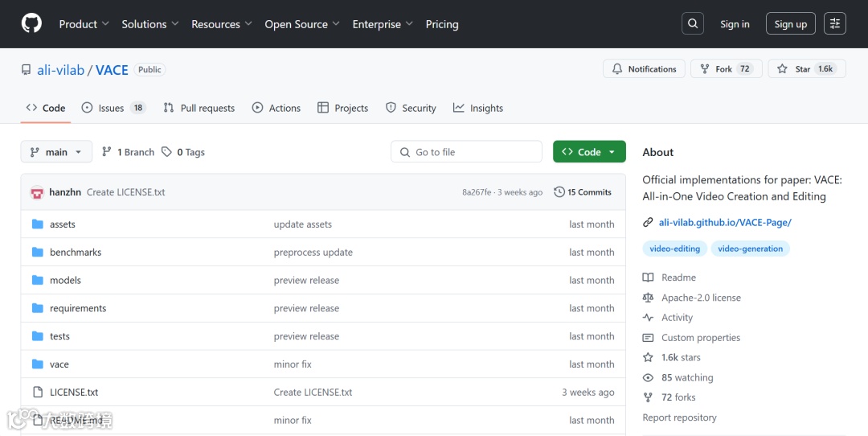This screenshot has width=868, height=436.
Task: Expand the Resources menu
Action: click(222, 24)
